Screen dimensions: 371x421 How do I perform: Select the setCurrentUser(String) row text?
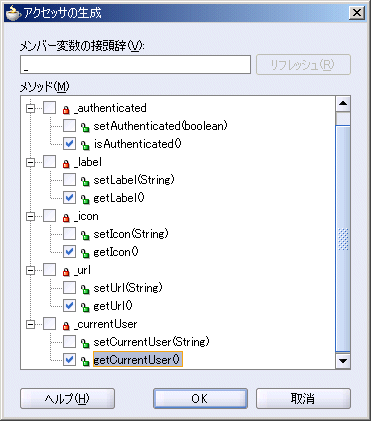click(x=152, y=342)
